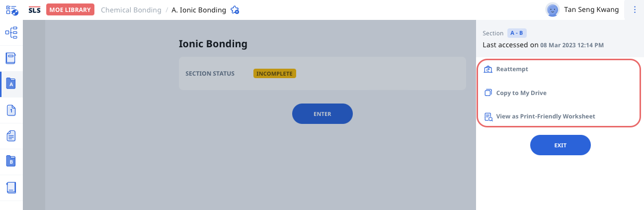Select the Section B folder icon in the sidebar
Screen dimensions: 644x210
tap(11, 161)
